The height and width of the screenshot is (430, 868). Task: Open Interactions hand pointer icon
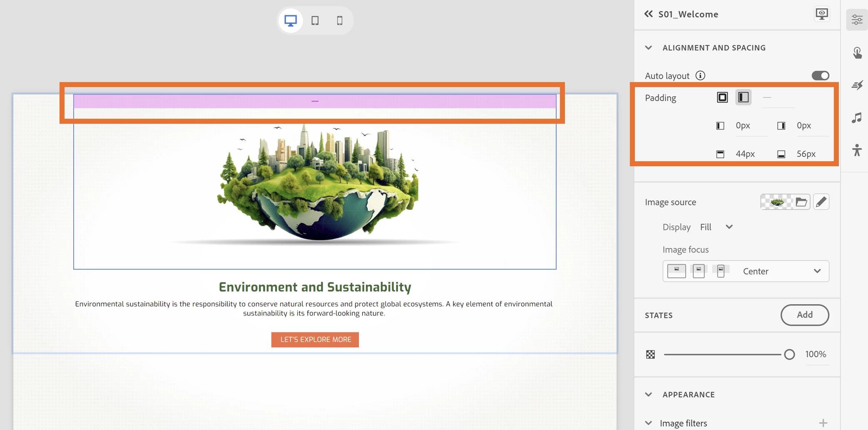coord(857,52)
